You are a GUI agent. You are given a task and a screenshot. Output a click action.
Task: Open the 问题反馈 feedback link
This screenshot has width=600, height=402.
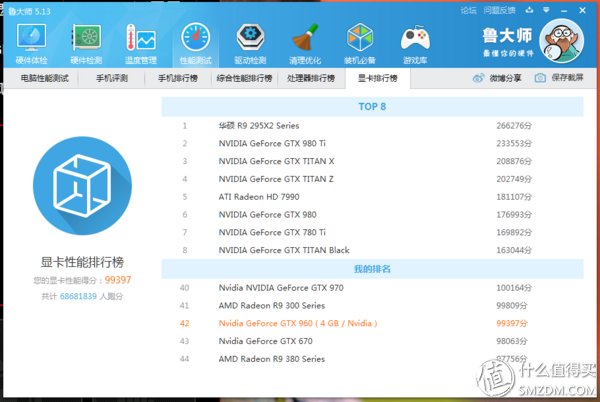pyautogui.click(x=502, y=10)
